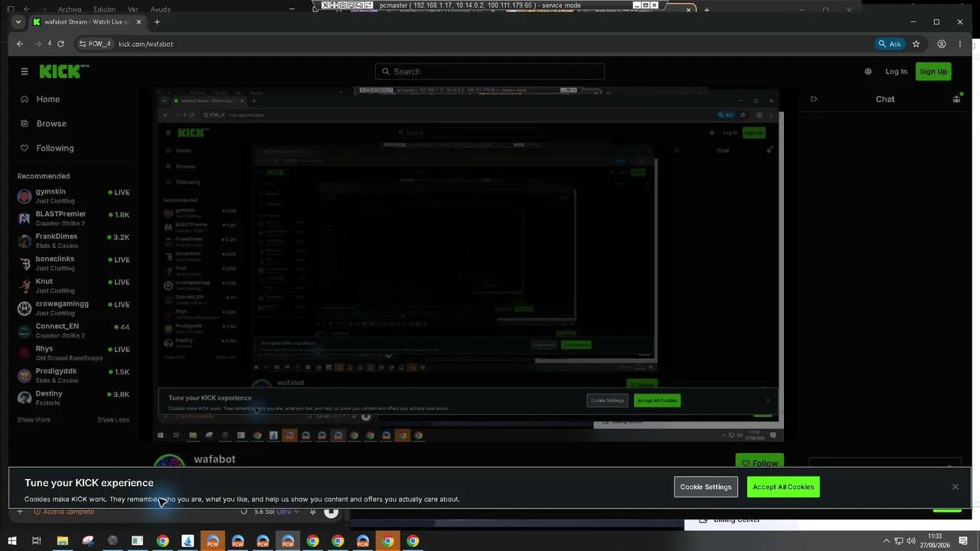Open the volume icon in the system tray
Image resolution: width=980 pixels, height=551 pixels.
pos(911,541)
